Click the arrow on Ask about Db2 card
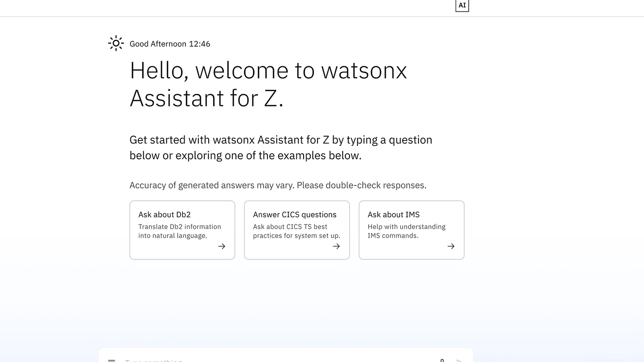644x362 pixels. pyautogui.click(x=222, y=246)
